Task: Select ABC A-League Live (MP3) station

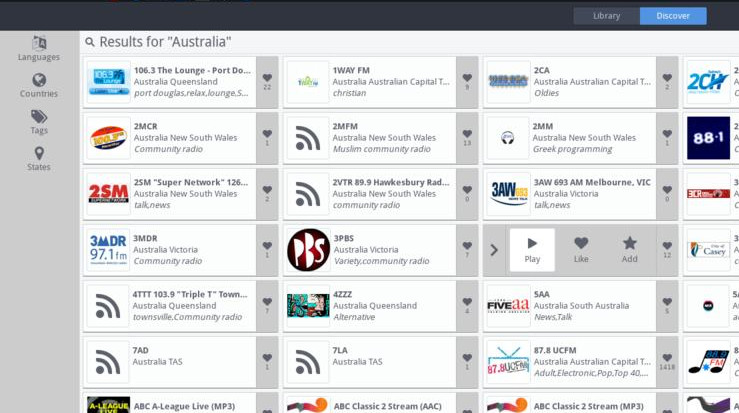Action: (184, 406)
